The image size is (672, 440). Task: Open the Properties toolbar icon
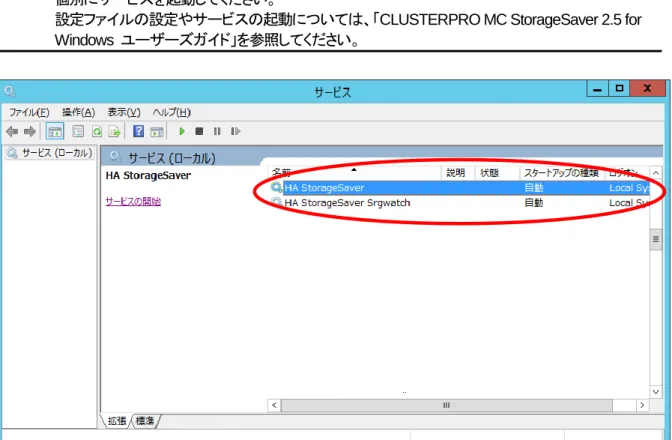coord(78,132)
